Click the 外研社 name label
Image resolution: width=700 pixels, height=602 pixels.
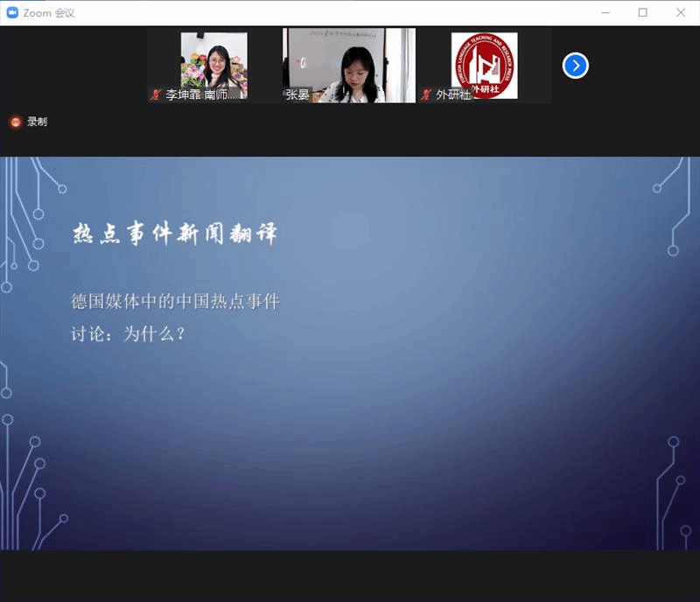pos(453,94)
